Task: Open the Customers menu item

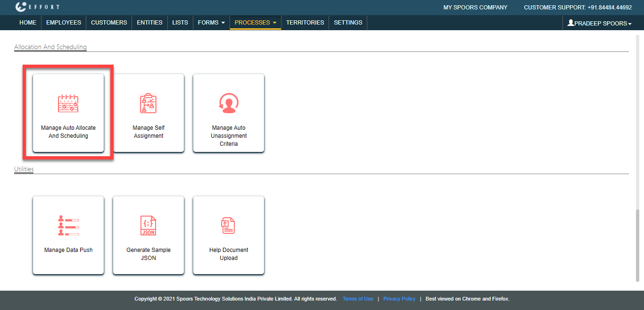Action: tap(109, 23)
